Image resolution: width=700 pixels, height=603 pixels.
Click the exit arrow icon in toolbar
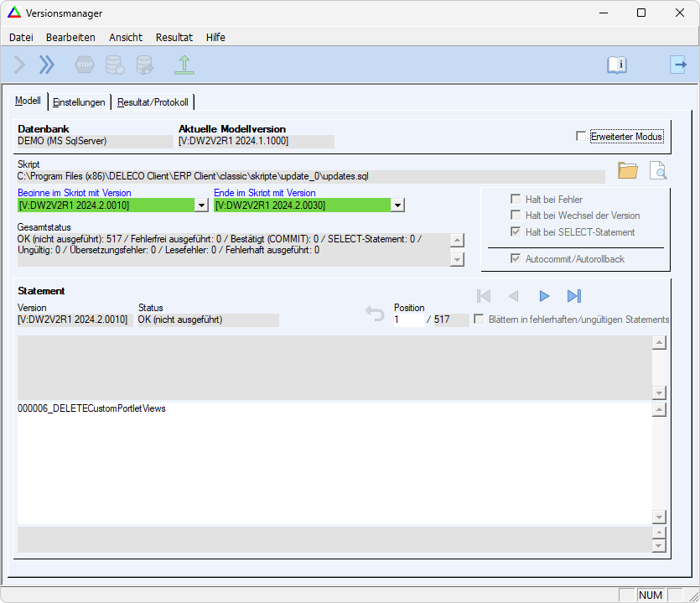pyautogui.click(x=677, y=65)
